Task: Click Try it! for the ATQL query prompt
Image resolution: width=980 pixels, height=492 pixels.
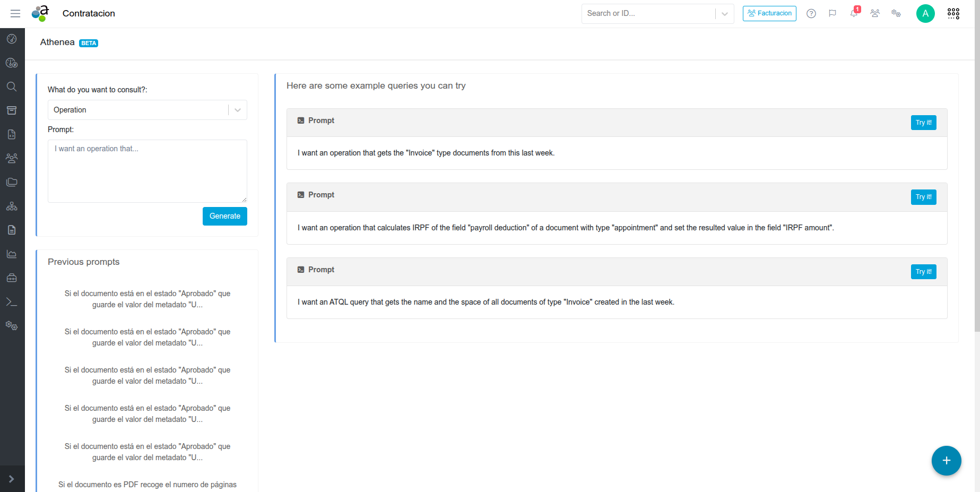Action: 923,272
